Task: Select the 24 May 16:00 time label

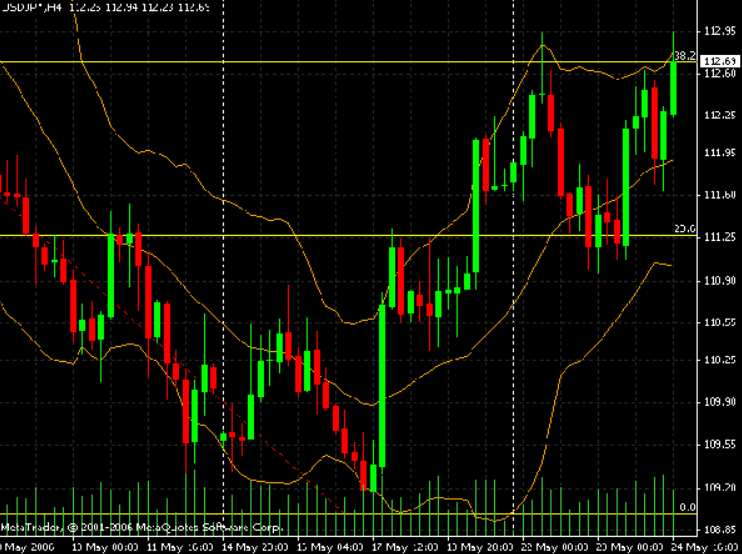Action: [705, 547]
